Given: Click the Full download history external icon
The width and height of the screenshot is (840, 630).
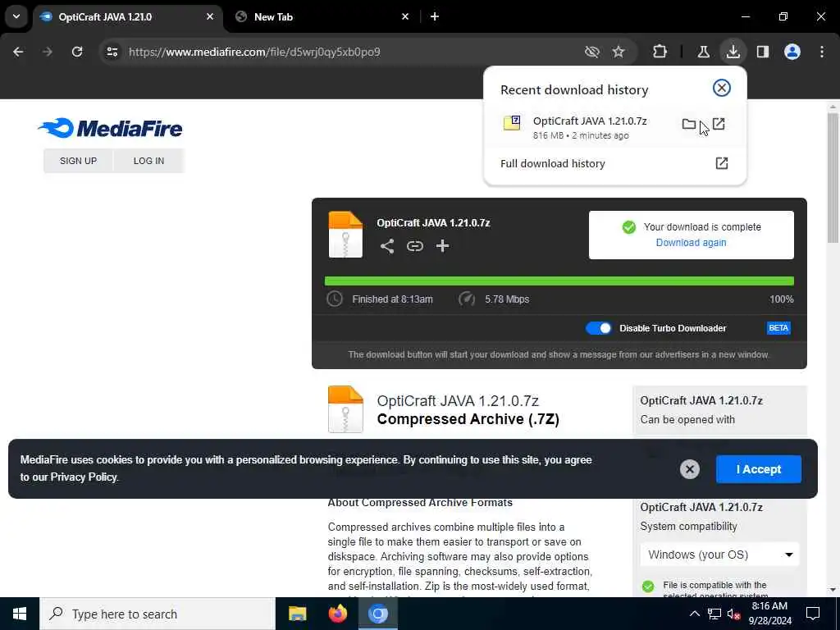Looking at the screenshot, I should point(722,163).
